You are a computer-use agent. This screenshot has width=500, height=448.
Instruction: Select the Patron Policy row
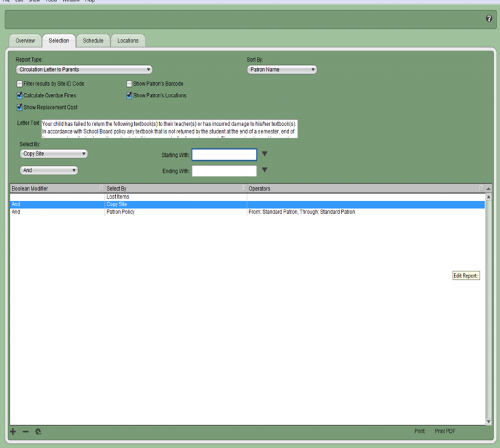point(248,212)
